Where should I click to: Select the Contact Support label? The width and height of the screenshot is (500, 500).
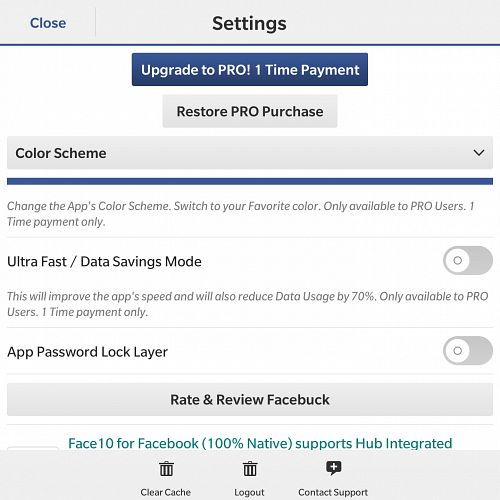333,492
